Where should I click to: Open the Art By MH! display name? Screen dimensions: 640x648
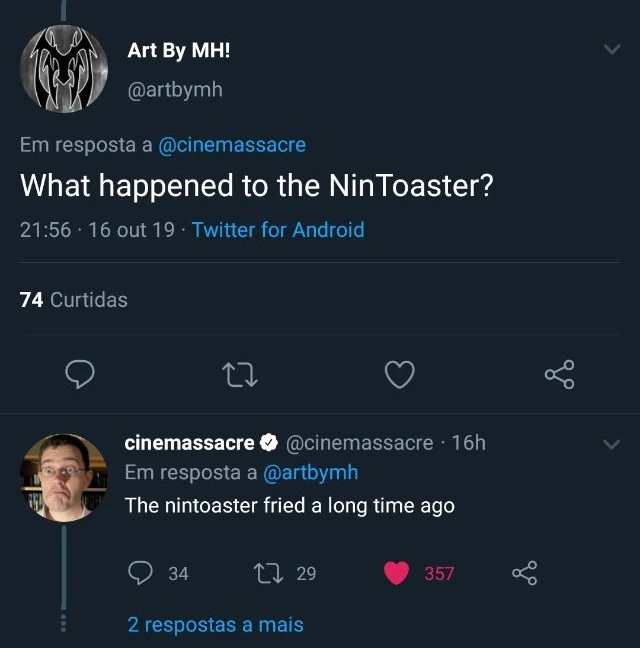(179, 51)
